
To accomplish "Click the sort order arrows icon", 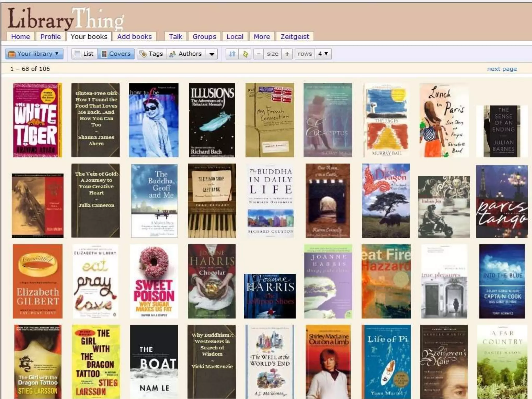I will 232,54.
